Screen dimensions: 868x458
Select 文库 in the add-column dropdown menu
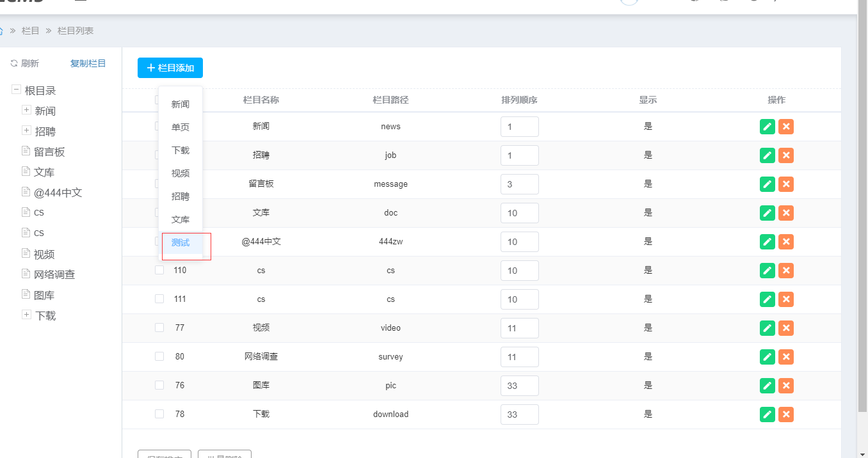(181, 219)
